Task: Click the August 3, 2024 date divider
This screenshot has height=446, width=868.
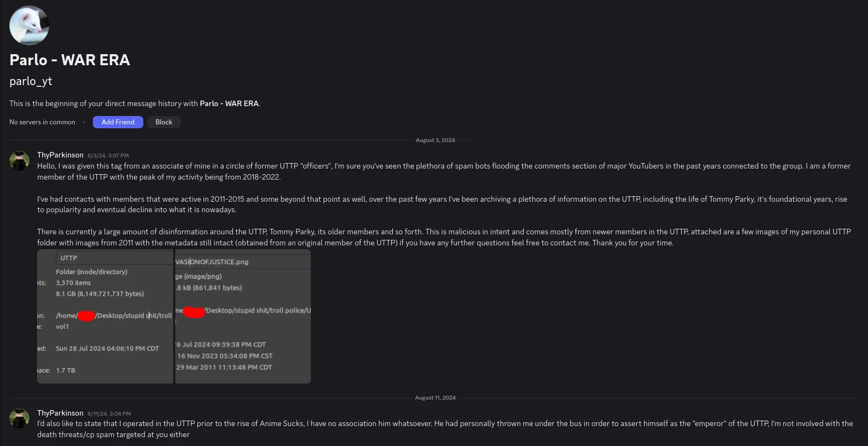Action: 435,140
